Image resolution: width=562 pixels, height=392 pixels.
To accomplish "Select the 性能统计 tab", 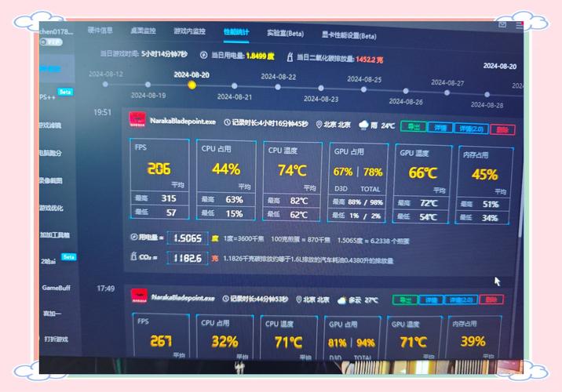I will tap(236, 32).
